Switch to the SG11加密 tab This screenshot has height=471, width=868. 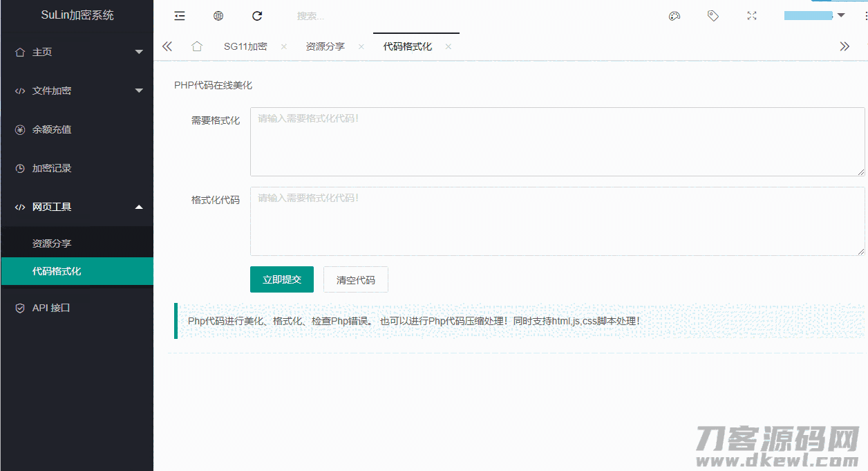point(245,46)
